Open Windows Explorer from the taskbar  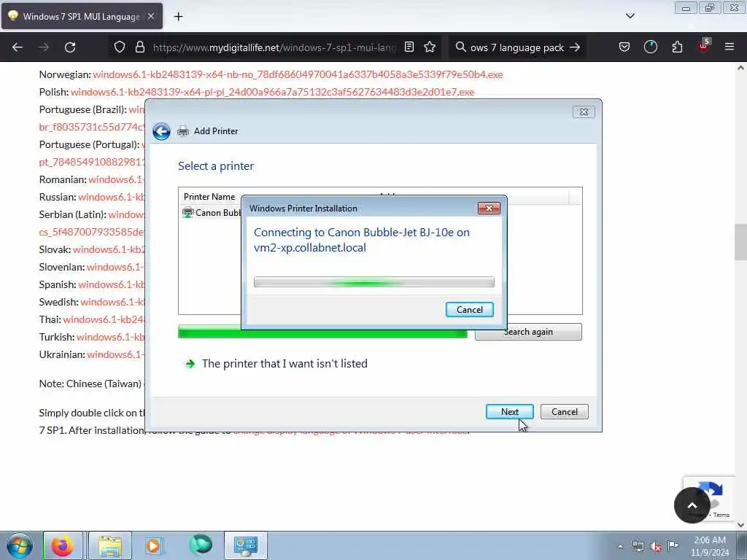pyautogui.click(x=110, y=545)
